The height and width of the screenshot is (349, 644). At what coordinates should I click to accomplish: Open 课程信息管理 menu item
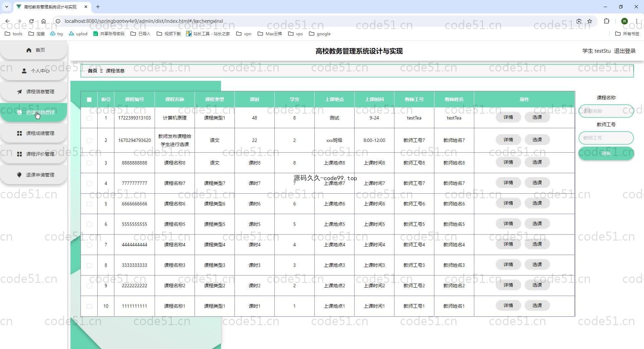coord(34,92)
